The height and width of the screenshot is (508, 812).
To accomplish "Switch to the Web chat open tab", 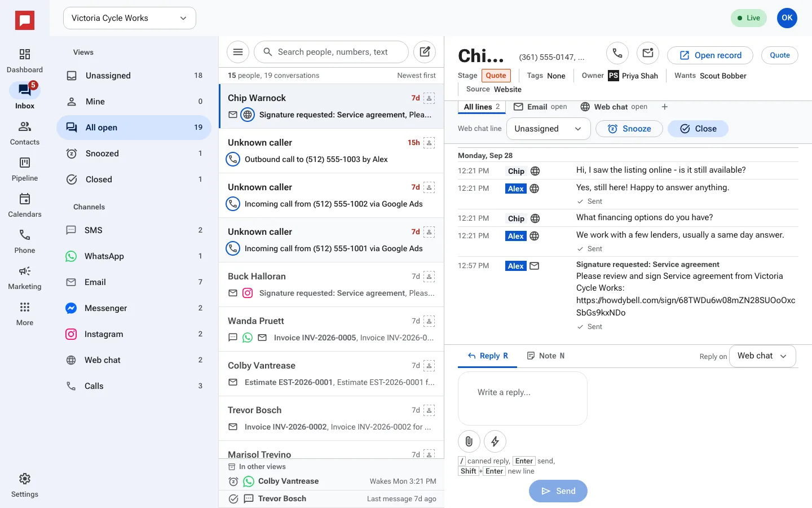I will (614, 107).
